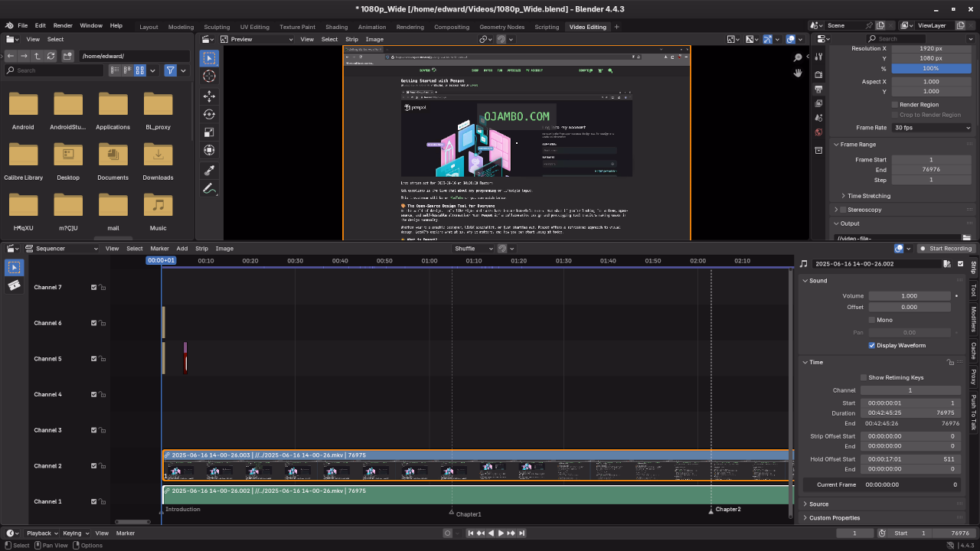Select the Scale tool in preview toolbar
This screenshot has height=551, width=980.
pos(209,132)
